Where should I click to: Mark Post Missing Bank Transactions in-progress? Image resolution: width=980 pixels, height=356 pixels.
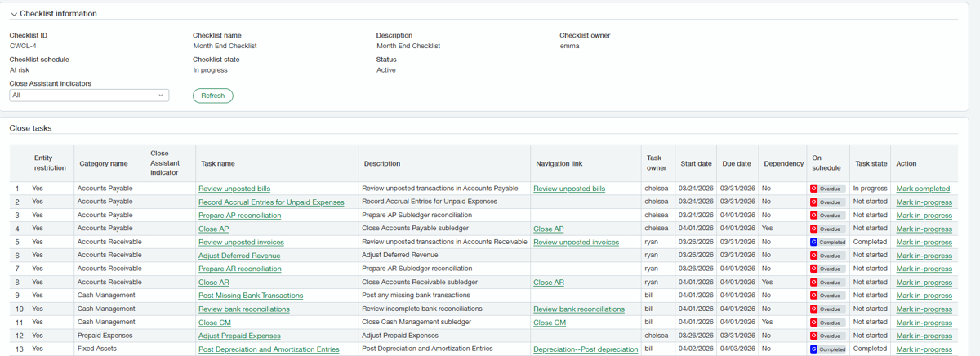coord(924,296)
